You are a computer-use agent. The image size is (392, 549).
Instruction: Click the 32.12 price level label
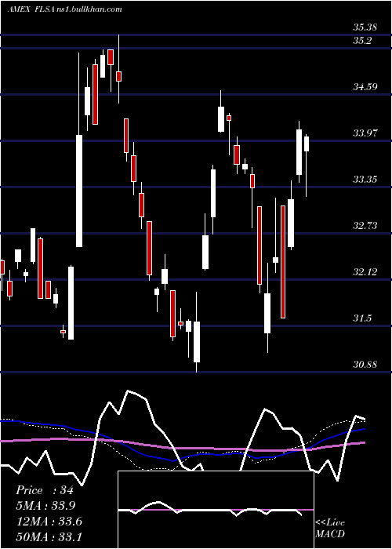[365, 271]
